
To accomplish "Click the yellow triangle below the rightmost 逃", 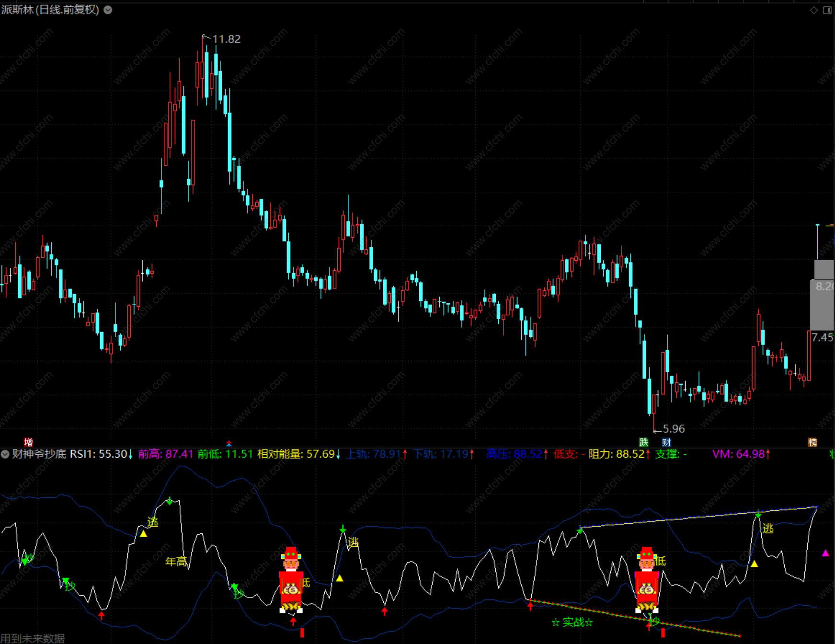I will [x=755, y=564].
